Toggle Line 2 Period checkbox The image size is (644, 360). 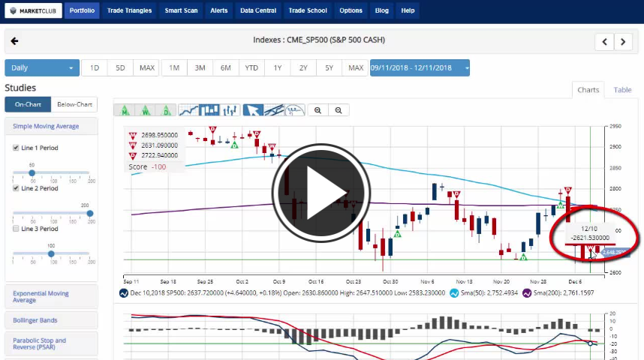16,188
